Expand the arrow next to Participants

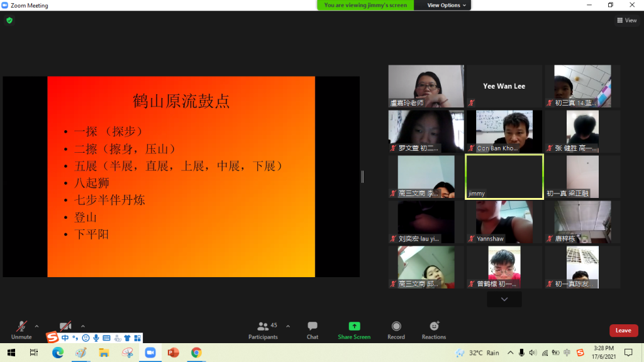click(x=288, y=326)
